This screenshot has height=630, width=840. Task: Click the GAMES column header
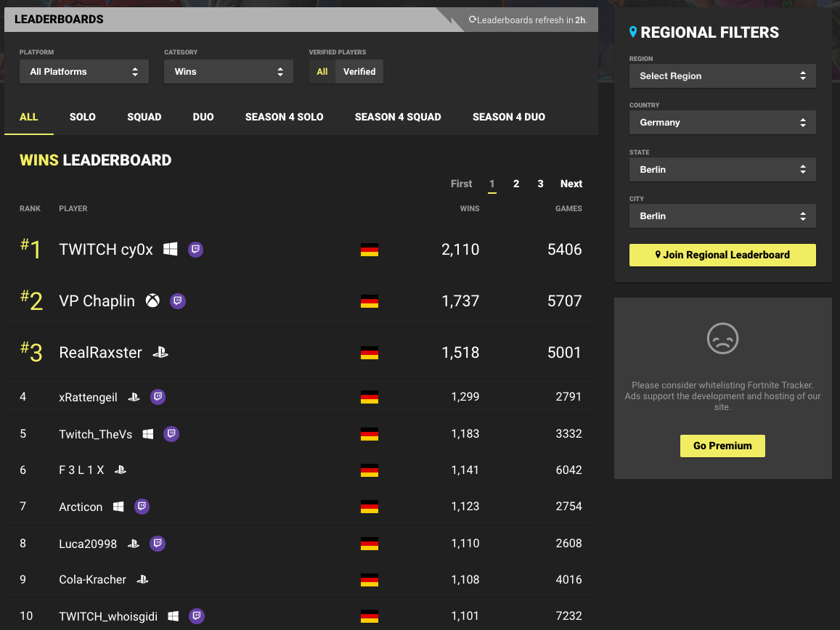[568, 208]
